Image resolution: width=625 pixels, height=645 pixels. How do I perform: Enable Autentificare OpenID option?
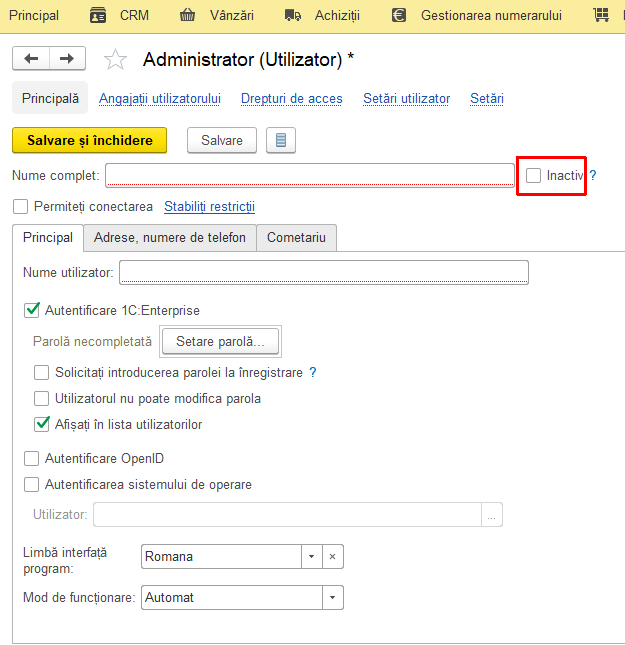31,458
